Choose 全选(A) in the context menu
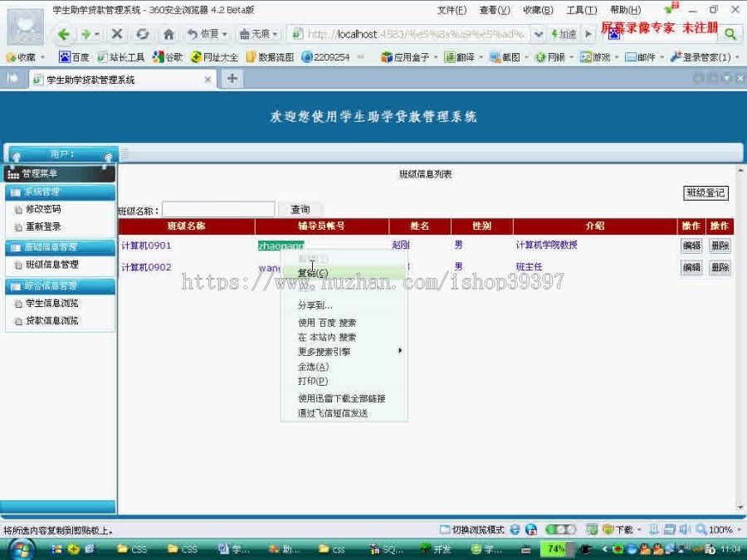The image size is (747, 560). coord(344,367)
